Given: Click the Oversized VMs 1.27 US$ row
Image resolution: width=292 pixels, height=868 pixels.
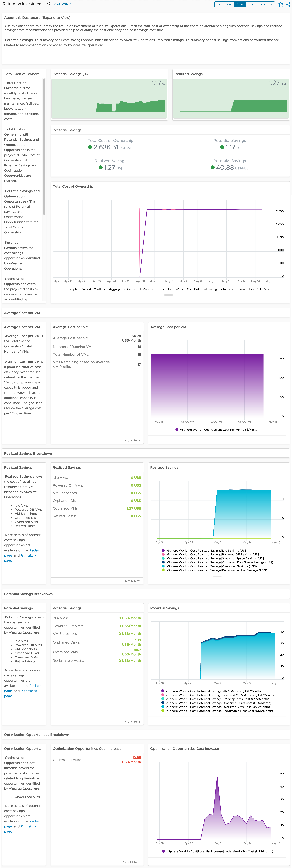Looking at the screenshot, I should [x=97, y=508].
